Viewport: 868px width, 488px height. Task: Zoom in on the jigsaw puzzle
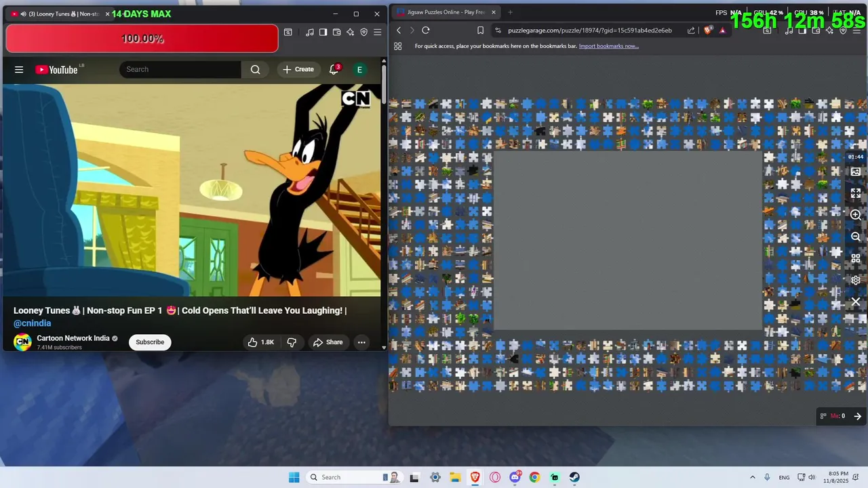click(856, 215)
